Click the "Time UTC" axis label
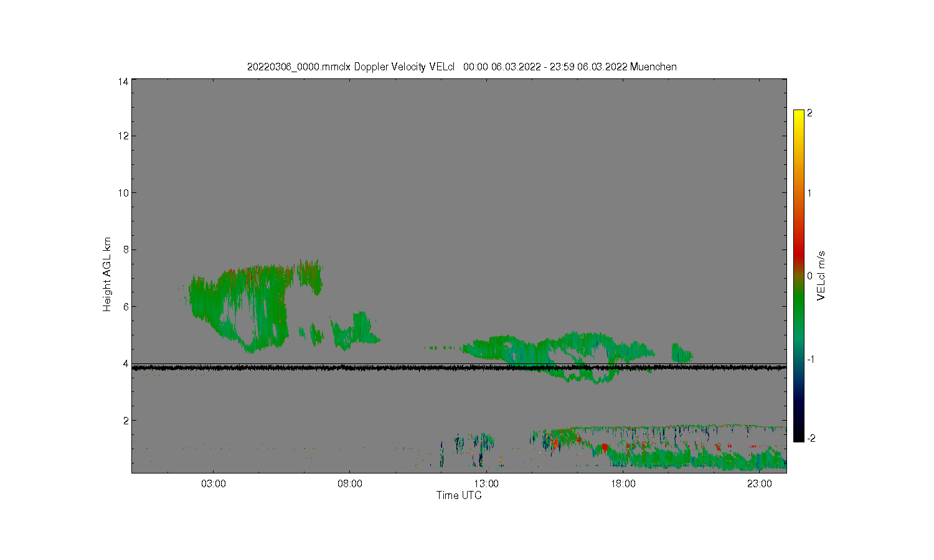This screenshot has height=560, width=934. [x=459, y=495]
